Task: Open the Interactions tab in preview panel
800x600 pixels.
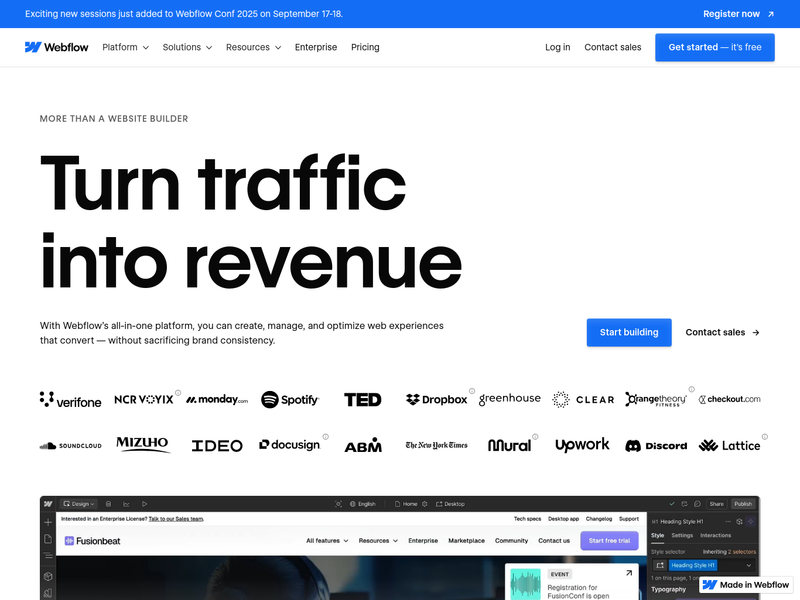Action: (715, 536)
